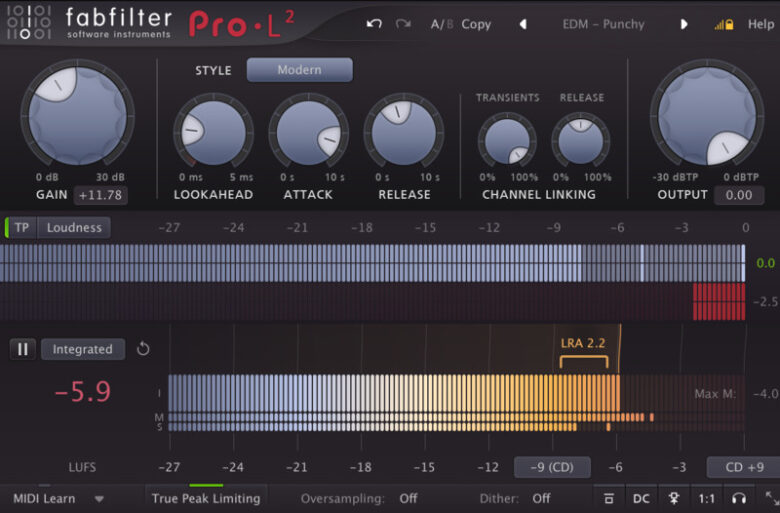Click the undo arrow icon
Viewport: 780px width, 513px height.
pos(374,24)
